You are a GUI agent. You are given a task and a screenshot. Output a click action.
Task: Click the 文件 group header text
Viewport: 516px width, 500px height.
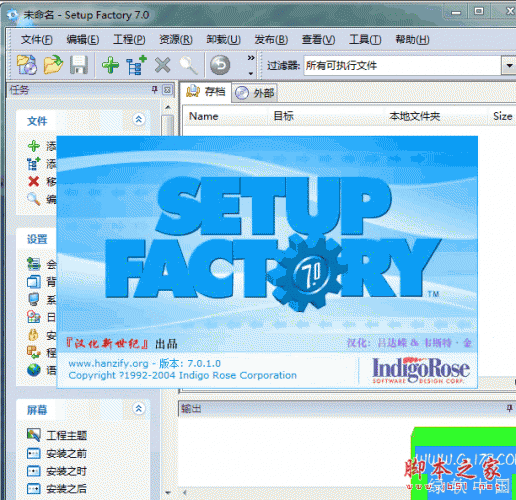tap(37, 121)
